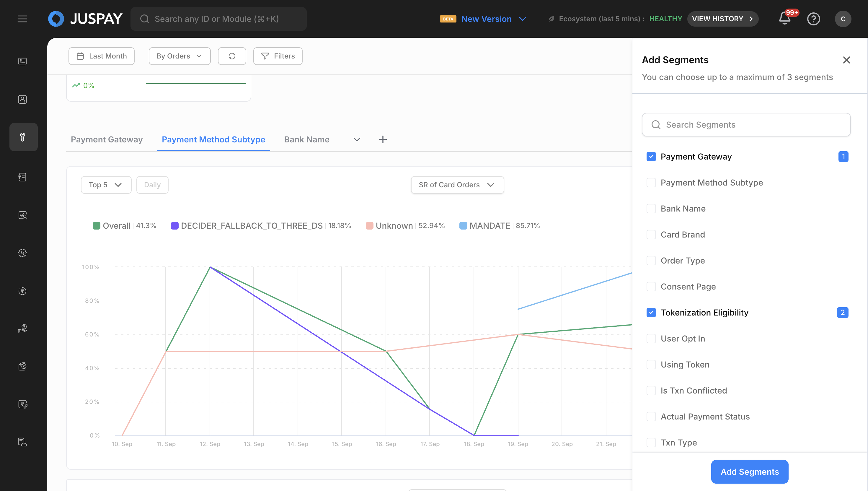Viewport: 868px width, 491px height.
Task: Click the highlighted wrench sidebar icon
Action: pos(23,137)
